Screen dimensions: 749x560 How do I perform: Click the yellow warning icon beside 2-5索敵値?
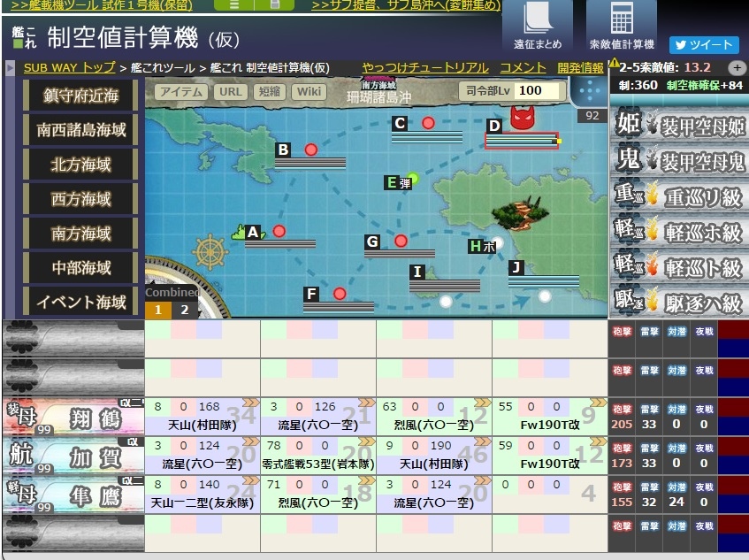point(615,63)
